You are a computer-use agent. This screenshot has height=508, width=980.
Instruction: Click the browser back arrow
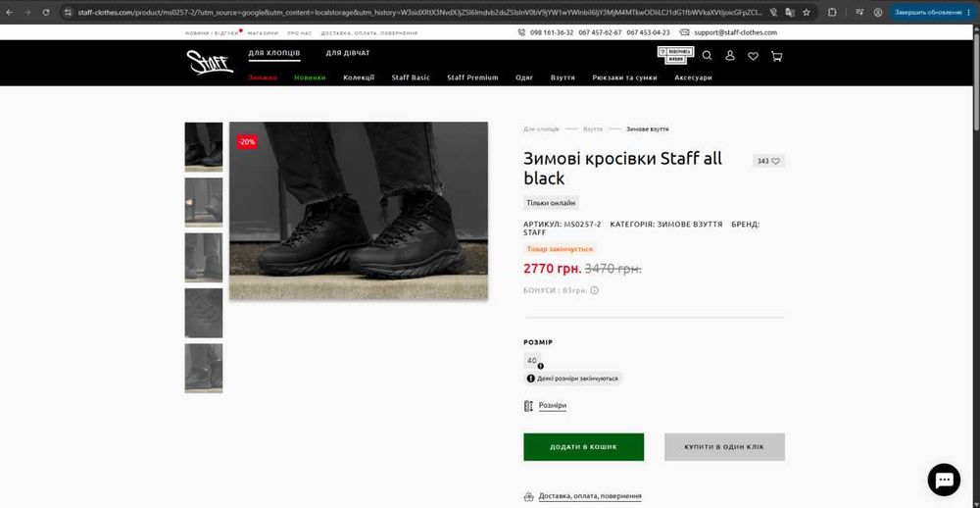point(10,12)
